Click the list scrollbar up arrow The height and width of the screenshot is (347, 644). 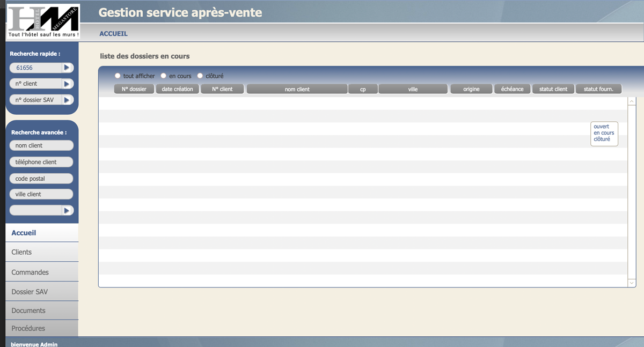tap(632, 101)
